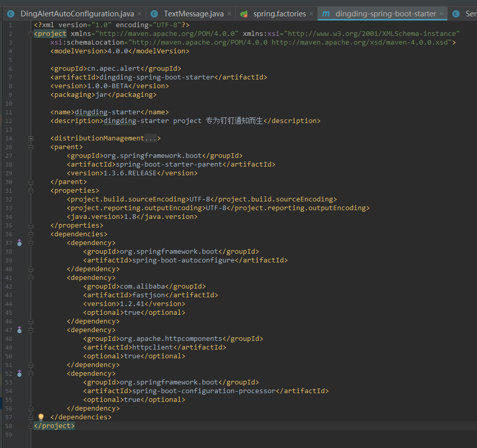Collapse the project root fold on line 2
The height and width of the screenshot is (448, 477).
click(31, 34)
